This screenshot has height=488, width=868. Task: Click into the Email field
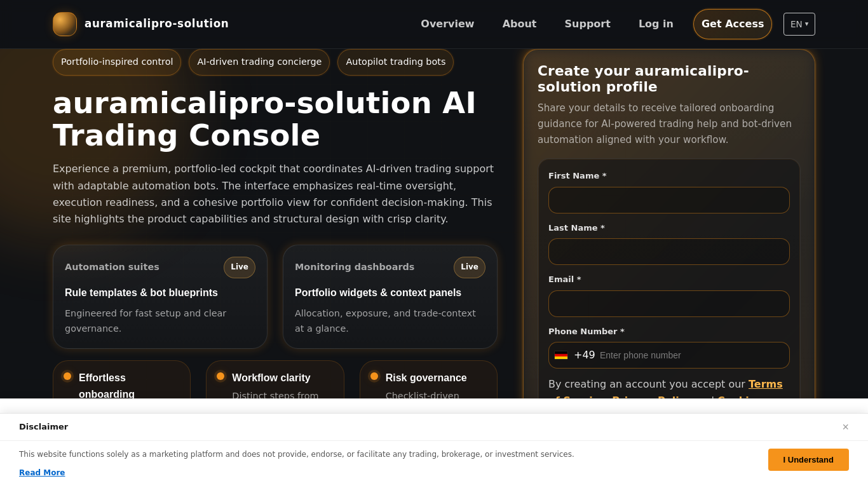pyautogui.click(x=669, y=304)
